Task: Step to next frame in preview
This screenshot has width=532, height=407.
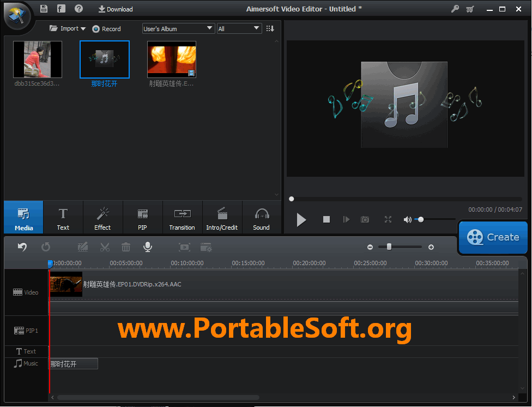Action: (346, 219)
